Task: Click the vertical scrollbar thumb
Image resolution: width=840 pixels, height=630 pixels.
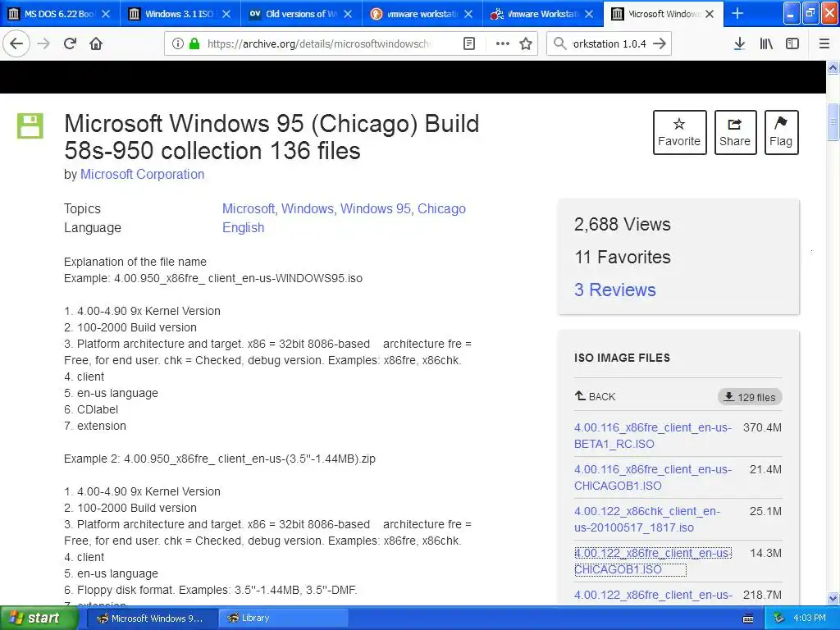Action: click(x=833, y=122)
